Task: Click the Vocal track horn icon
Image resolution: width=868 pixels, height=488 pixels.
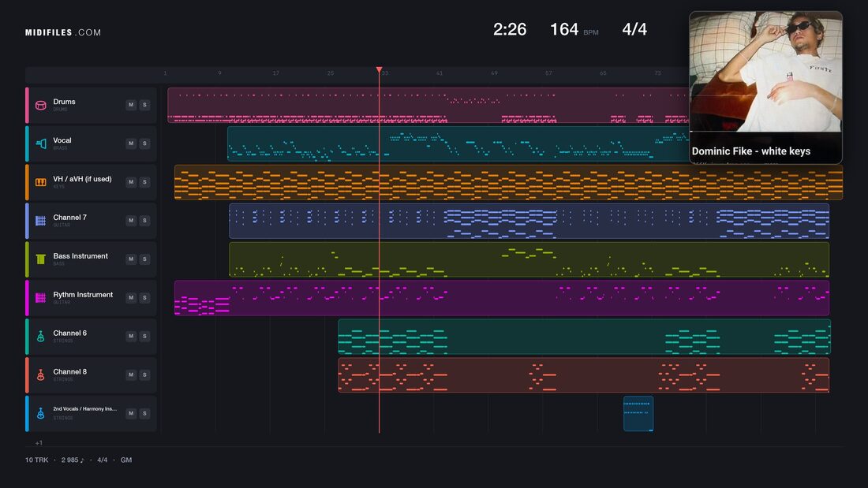Action: coord(40,143)
